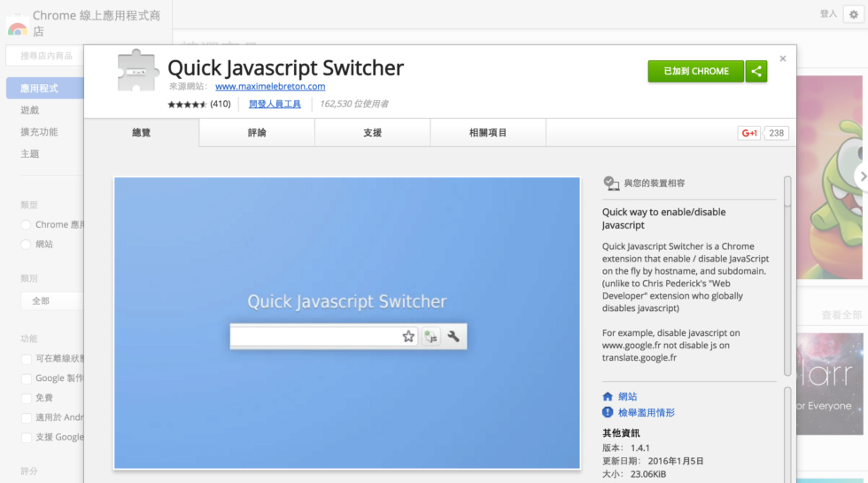Click the share icon beside the added button
Screen dimensions: 868x483
point(756,71)
